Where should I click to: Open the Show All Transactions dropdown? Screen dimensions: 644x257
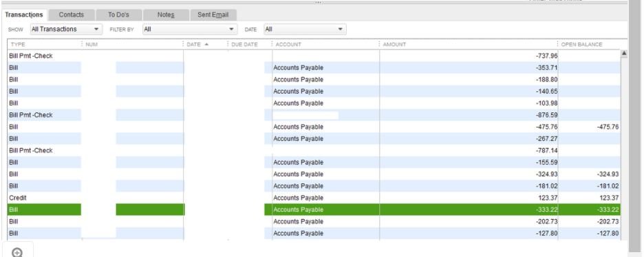66,29
